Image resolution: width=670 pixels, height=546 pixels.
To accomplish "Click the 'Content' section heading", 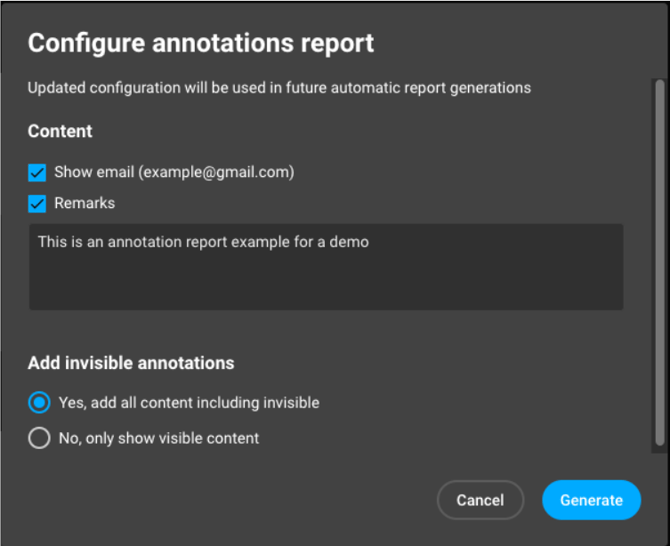I will click(60, 131).
